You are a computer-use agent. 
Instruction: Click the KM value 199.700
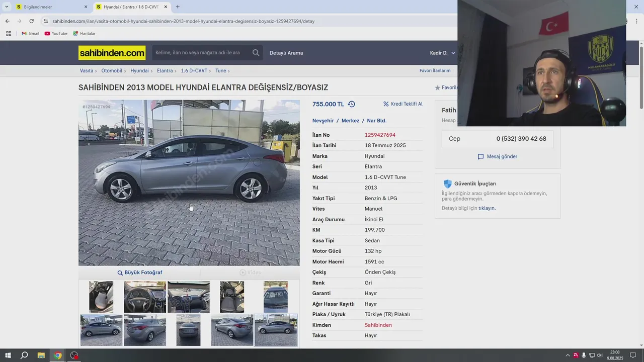[375, 230]
